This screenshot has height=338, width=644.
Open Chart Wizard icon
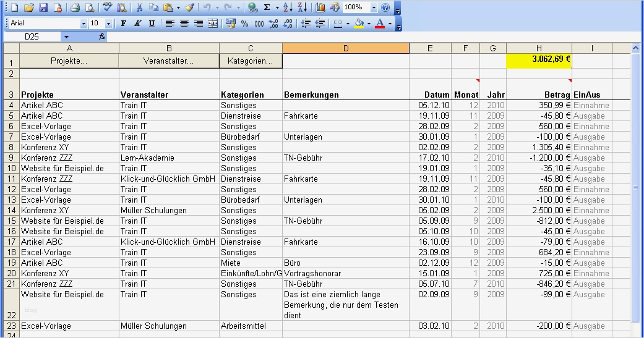[x=320, y=7]
